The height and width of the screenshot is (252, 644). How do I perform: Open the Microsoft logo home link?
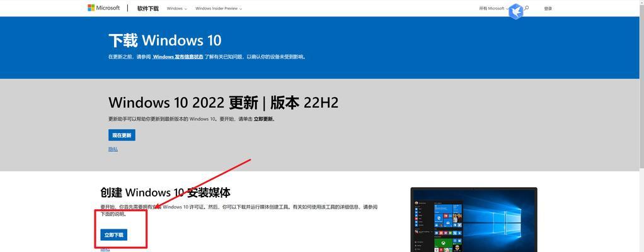[103, 8]
